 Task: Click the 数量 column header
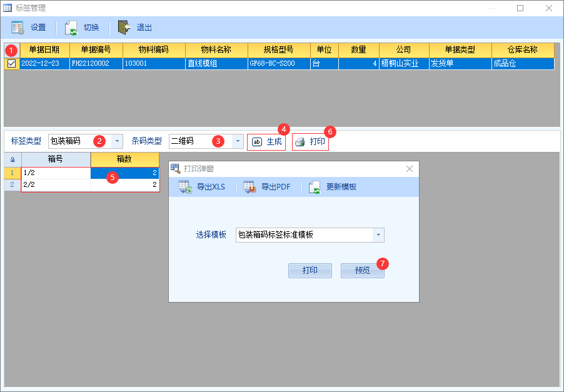tap(359, 50)
